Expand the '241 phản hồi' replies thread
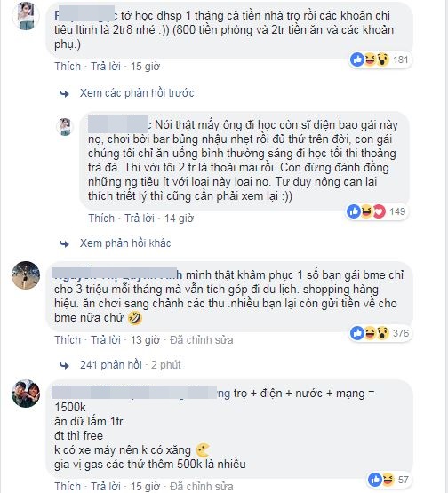 pos(111,365)
